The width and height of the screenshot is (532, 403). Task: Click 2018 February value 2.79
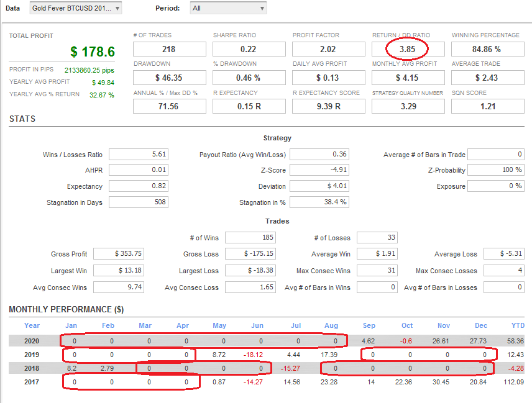(x=108, y=368)
